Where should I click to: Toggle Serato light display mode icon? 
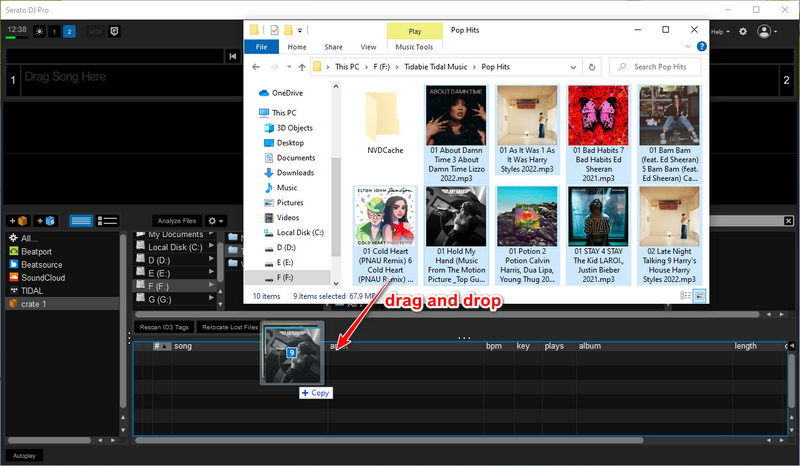point(39,32)
